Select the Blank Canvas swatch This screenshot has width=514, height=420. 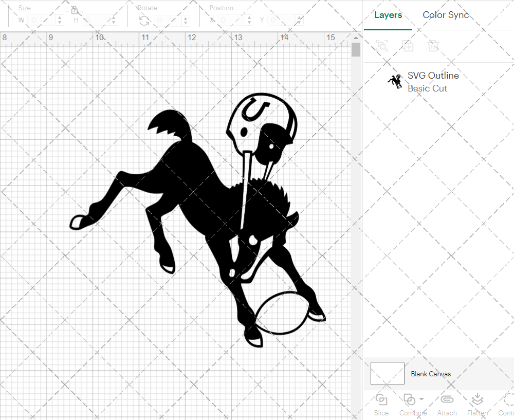click(387, 373)
